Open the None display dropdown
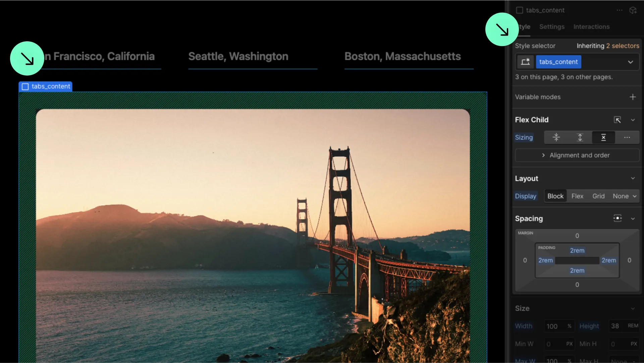 tap(625, 196)
